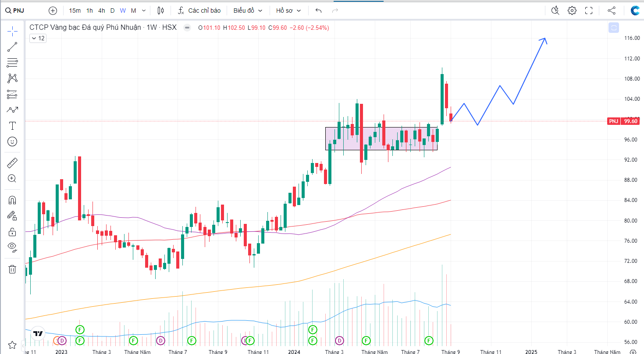Click the −2.60 (−2.54%) change value
This screenshot has width=644, height=354.
310,28
